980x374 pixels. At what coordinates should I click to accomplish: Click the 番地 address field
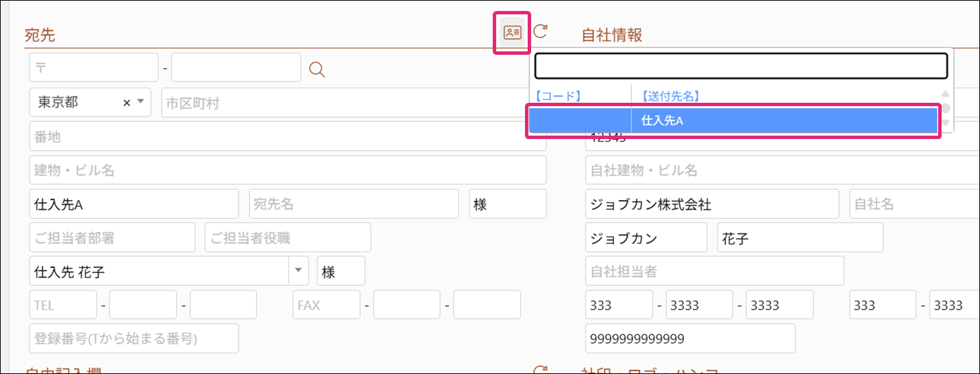pyautogui.click(x=288, y=136)
